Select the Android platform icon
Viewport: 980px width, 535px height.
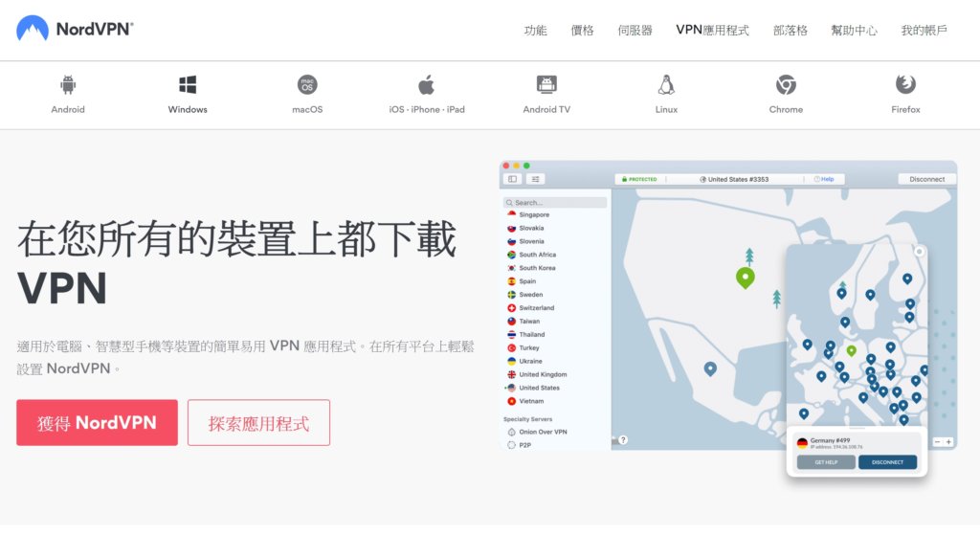point(68,84)
